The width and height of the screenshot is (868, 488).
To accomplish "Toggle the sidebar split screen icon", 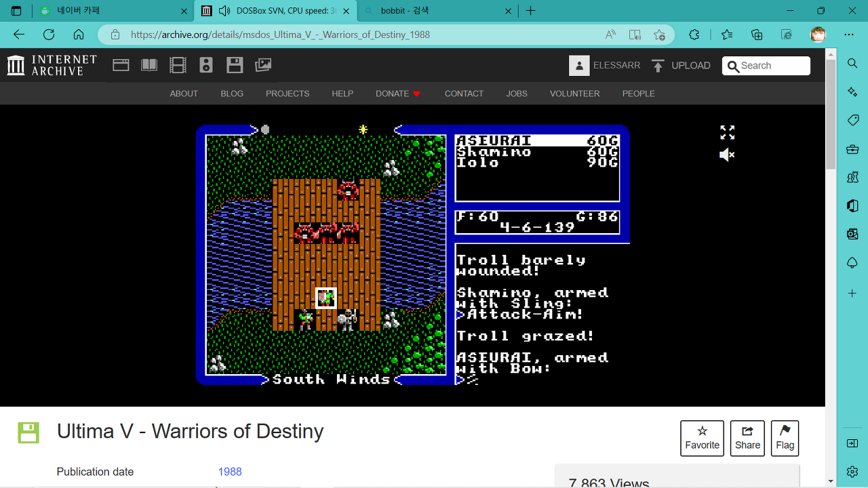I will click(x=852, y=443).
